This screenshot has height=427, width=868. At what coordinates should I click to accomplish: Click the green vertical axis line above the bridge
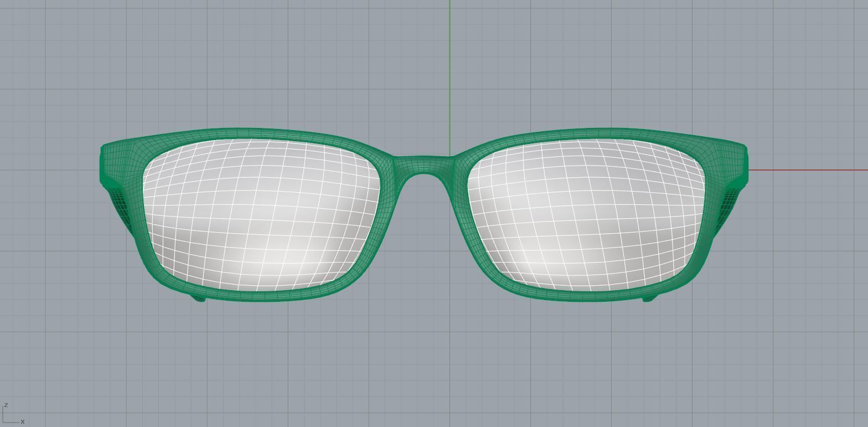(x=449, y=78)
